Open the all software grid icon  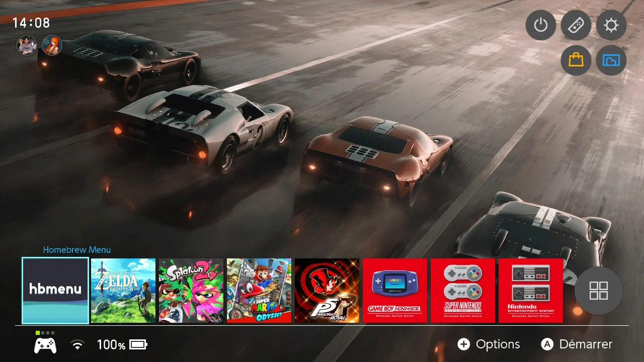(x=599, y=291)
